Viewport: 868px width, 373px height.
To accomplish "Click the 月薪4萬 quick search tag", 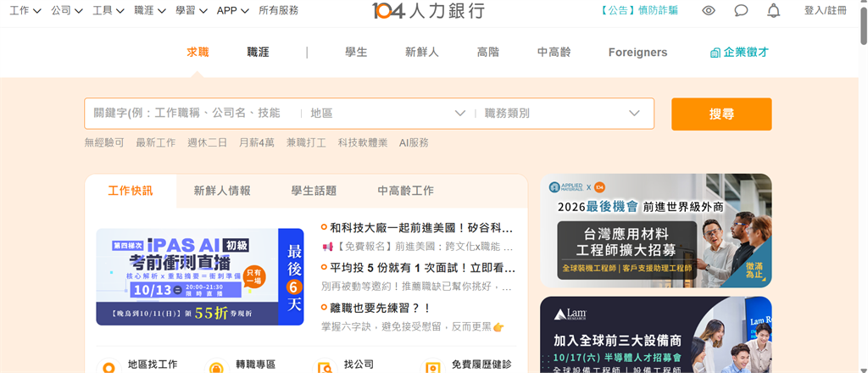I will (256, 142).
